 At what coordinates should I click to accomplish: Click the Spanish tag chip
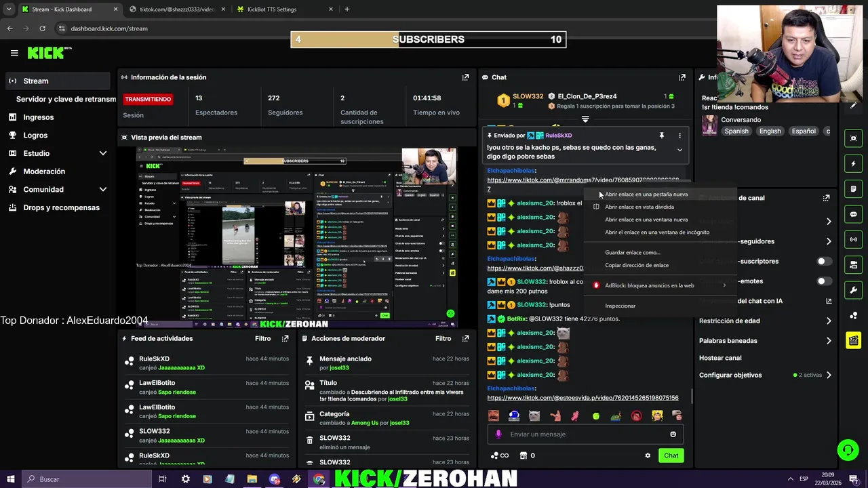click(x=736, y=131)
